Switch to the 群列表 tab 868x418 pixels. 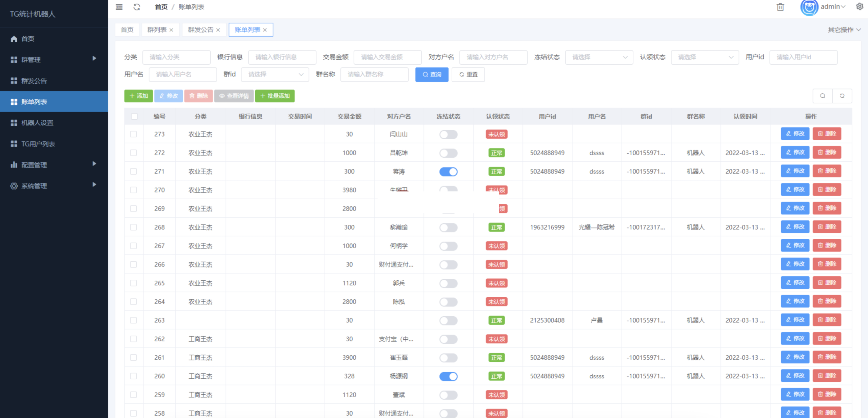click(x=157, y=29)
